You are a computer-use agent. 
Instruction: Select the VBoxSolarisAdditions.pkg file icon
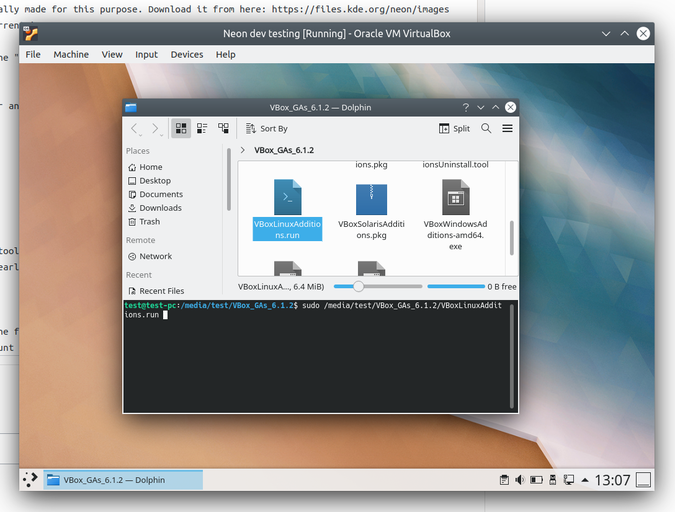click(x=371, y=198)
